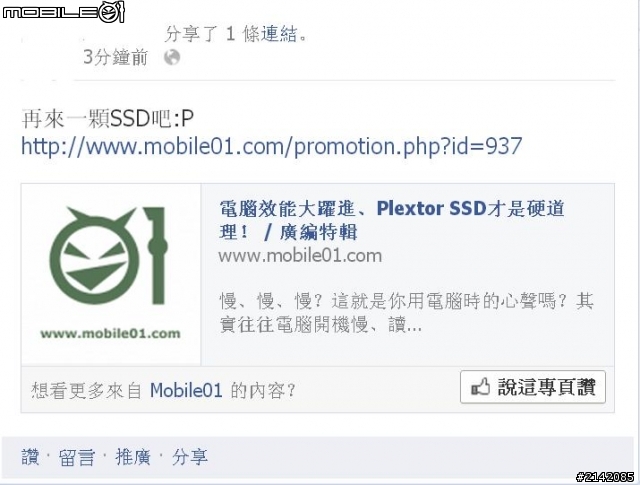Click 分享 to share the post
The height and width of the screenshot is (485, 640).
point(190,457)
